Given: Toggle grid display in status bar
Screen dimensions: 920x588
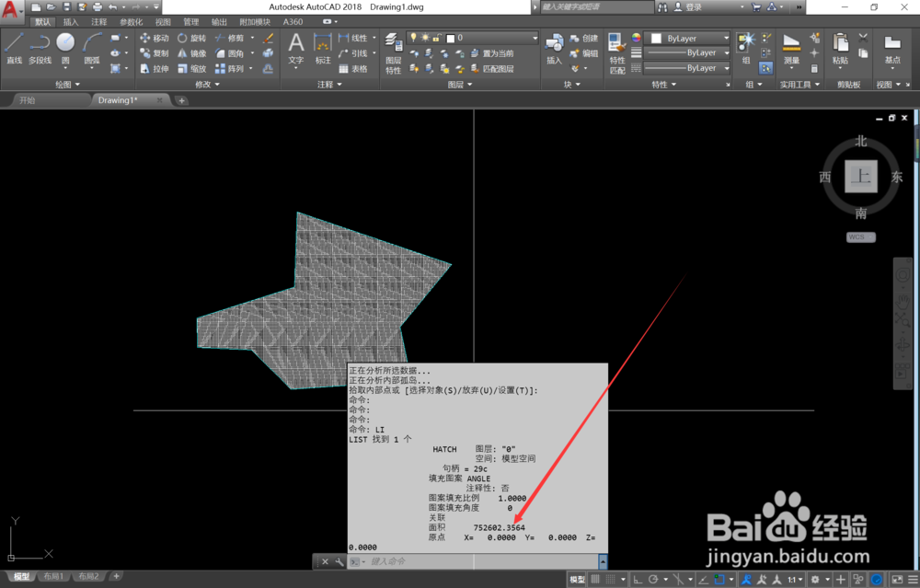Looking at the screenshot, I should tap(595, 579).
